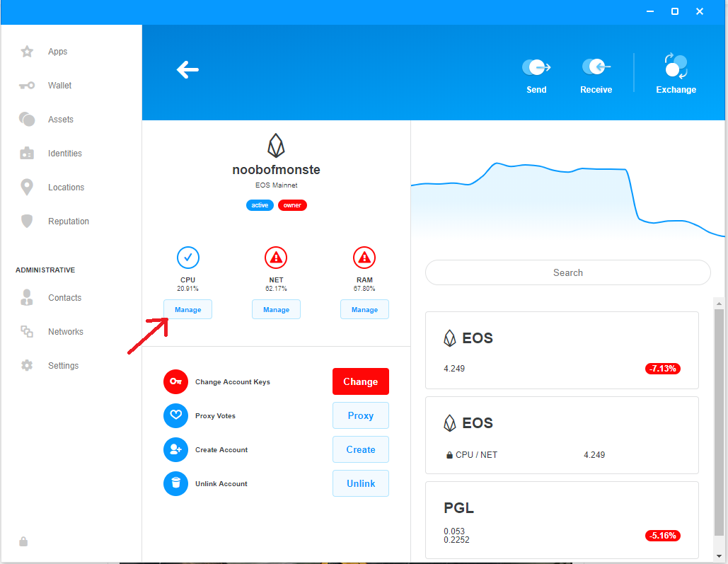Open the Apps star icon
Viewport: 728px width, 564px height.
pos(27,51)
